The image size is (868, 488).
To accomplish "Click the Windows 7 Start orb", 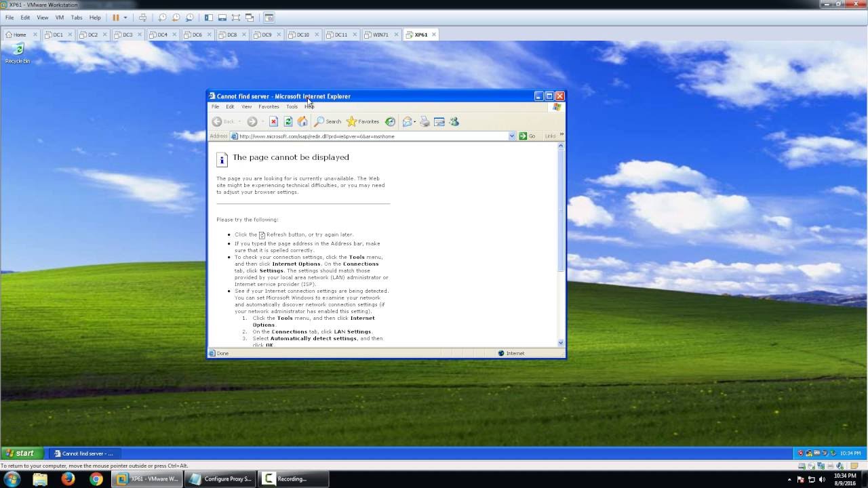I will point(12,479).
